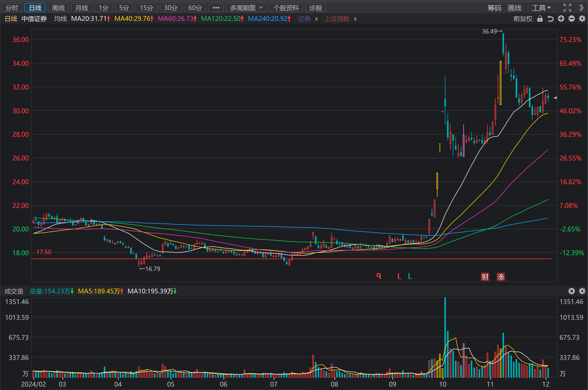Expand the 工具 tools dropdown
The width and height of the screenshot is (588, 390).
(x=541, y=8)
